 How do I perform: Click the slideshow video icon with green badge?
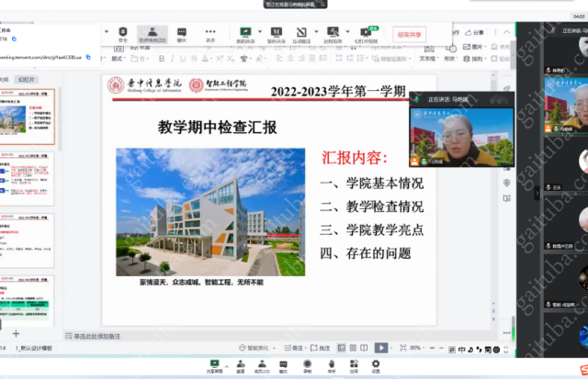(366, 35)
